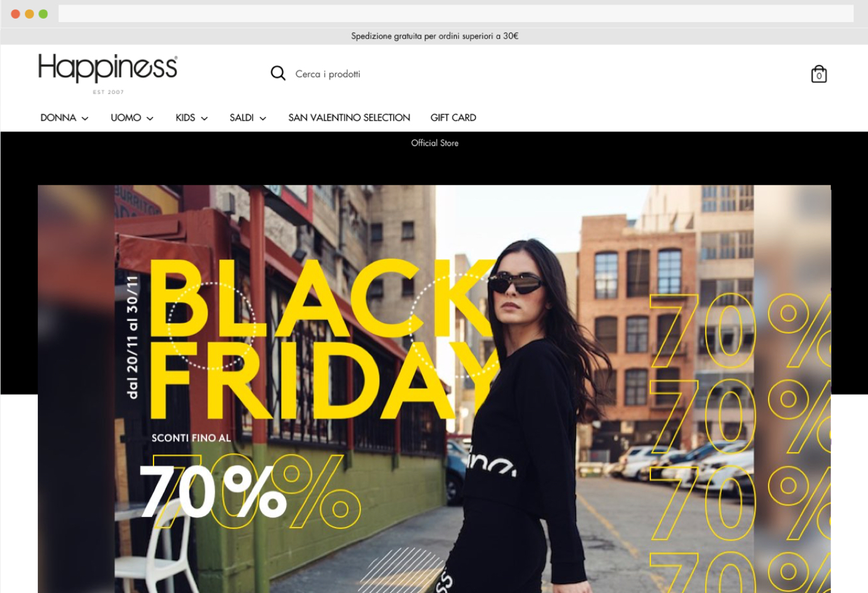The height and width of the screenshot is (593, 868).
Task: Open the shopping bag cart icon
Action: tap(819, 74)
